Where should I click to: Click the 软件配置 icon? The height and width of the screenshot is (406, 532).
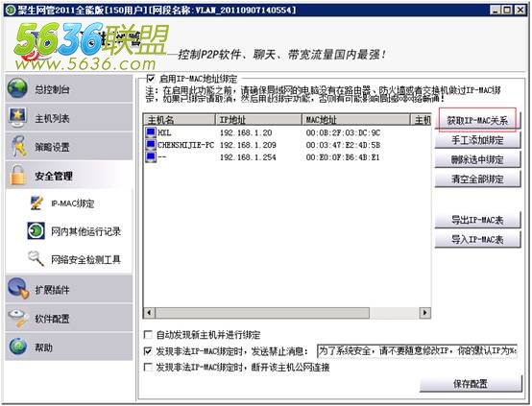(x=17, y=318)
